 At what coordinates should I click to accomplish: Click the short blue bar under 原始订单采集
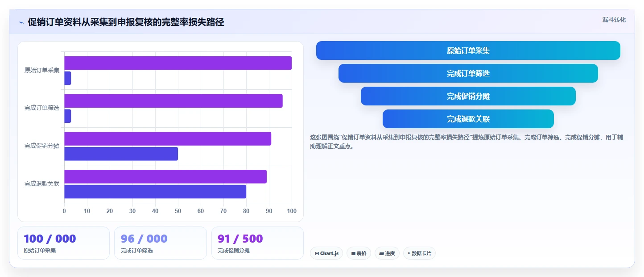tap(68, 78)
